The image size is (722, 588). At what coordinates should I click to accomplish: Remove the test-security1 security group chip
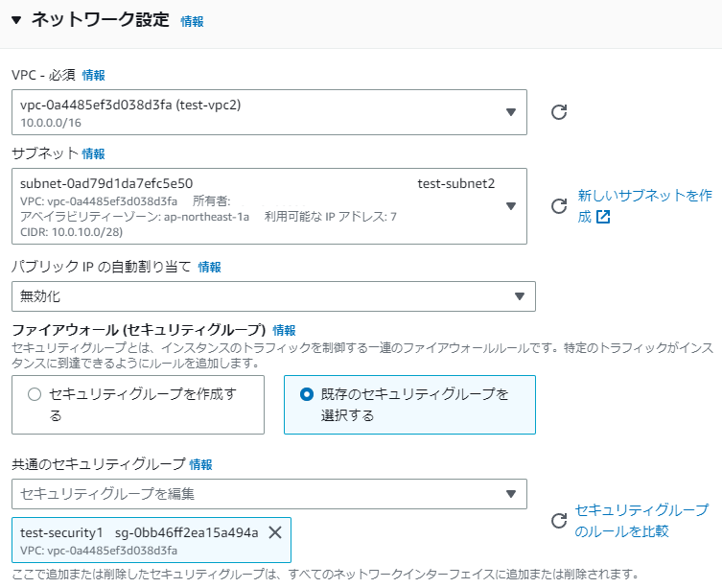point(275,532)
